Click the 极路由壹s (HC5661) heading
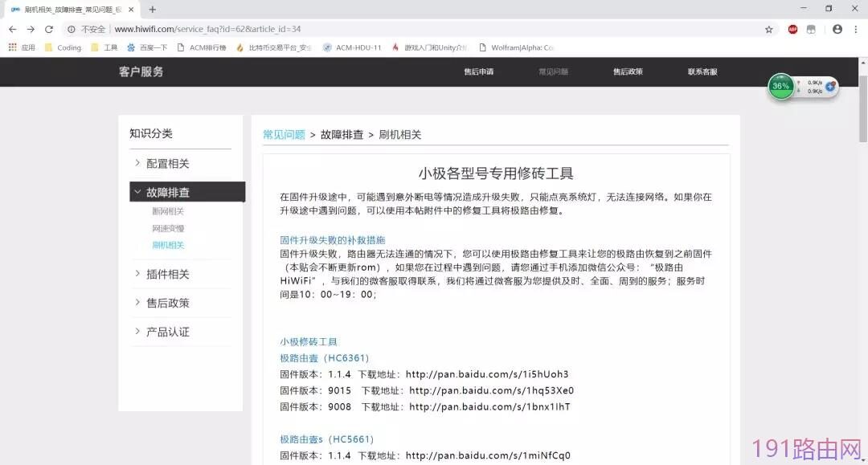Image resolution: width=868 pixels, height=465 pixels. pos(326,439)
